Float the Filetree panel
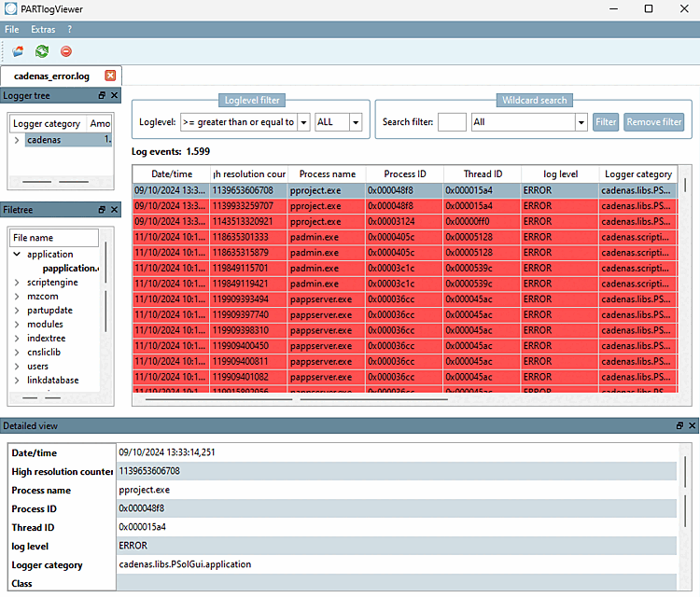The image size is (700, 597). point(102,211)
